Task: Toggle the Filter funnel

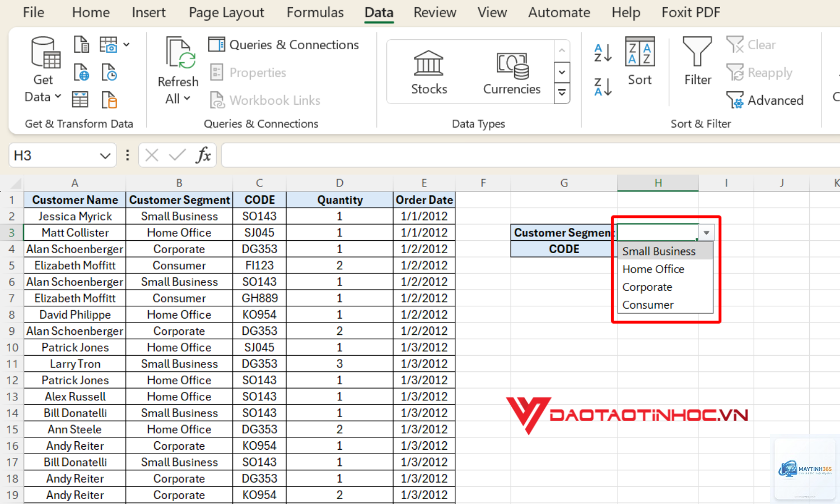Action: coord(697,62)
